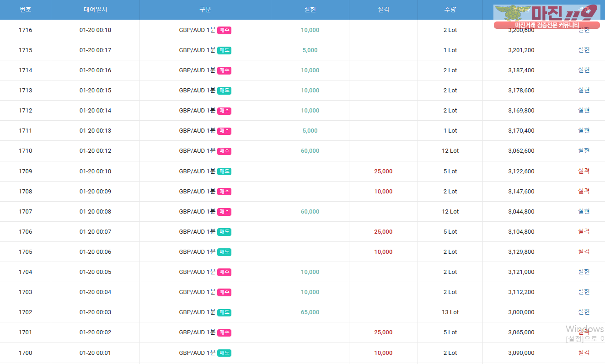The height and width of the screenshot is (364, 605).
Task: Select the 매도 badge in row 1713
Action: 224,91
